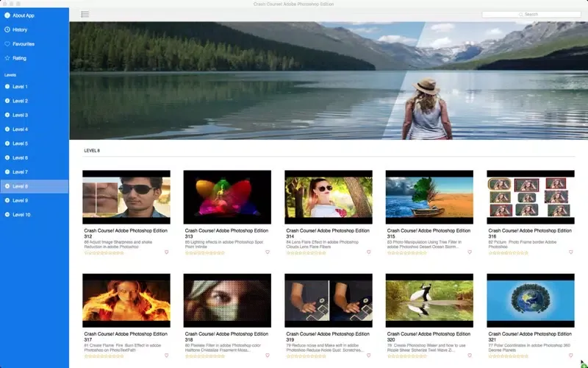This screenshot has height=368, width=588.
Task: Favourite lesson 320 with heart icon
Action: [470, 355]
